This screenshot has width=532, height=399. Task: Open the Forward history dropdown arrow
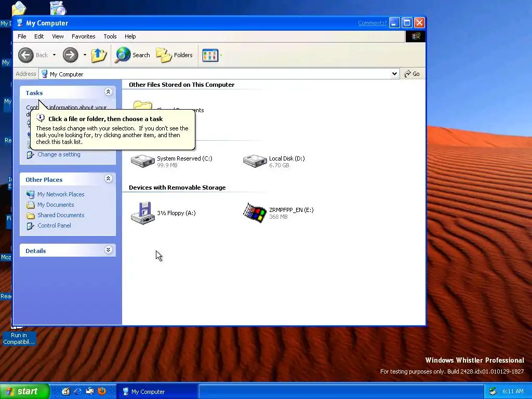(85, 55)
